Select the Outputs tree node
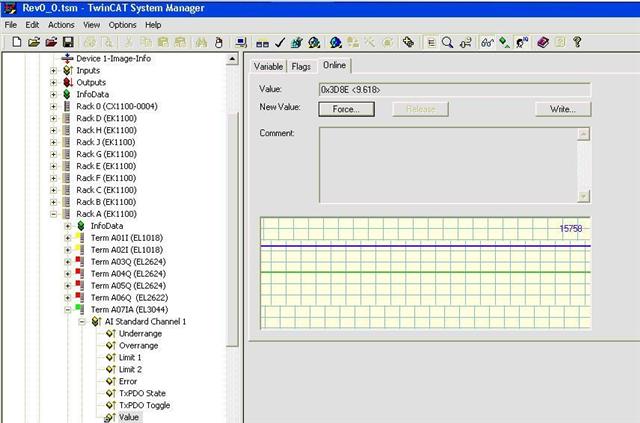The image size is (640, 423). coord(91,82)
